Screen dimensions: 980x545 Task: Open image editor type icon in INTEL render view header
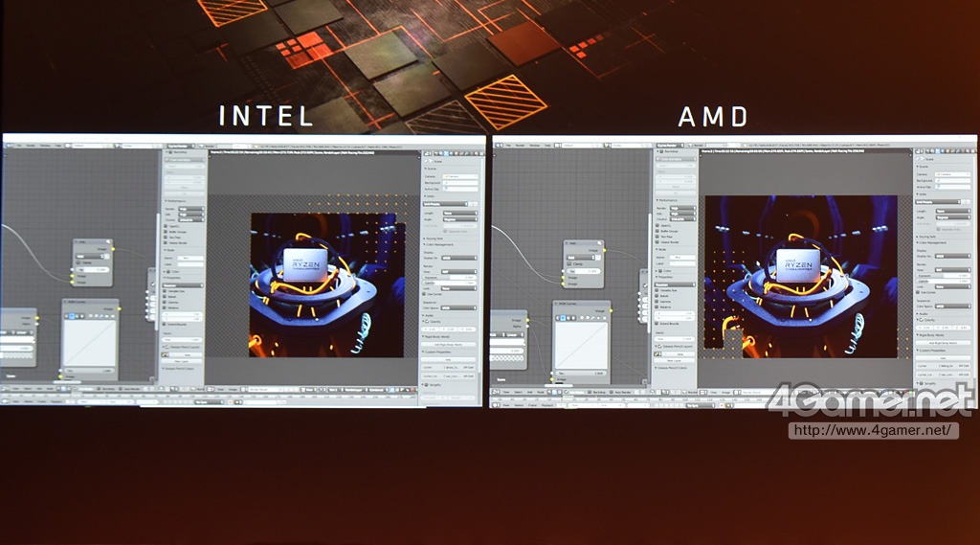click(210, 389)
